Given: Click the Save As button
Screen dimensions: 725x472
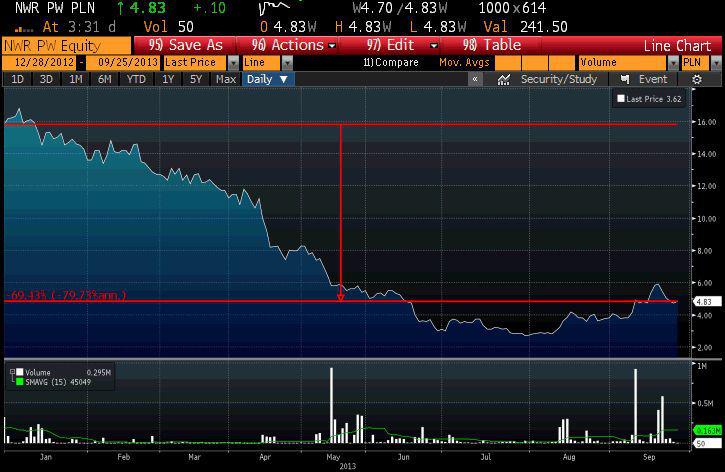Looking at the screenshot, I should pos(185,45).
